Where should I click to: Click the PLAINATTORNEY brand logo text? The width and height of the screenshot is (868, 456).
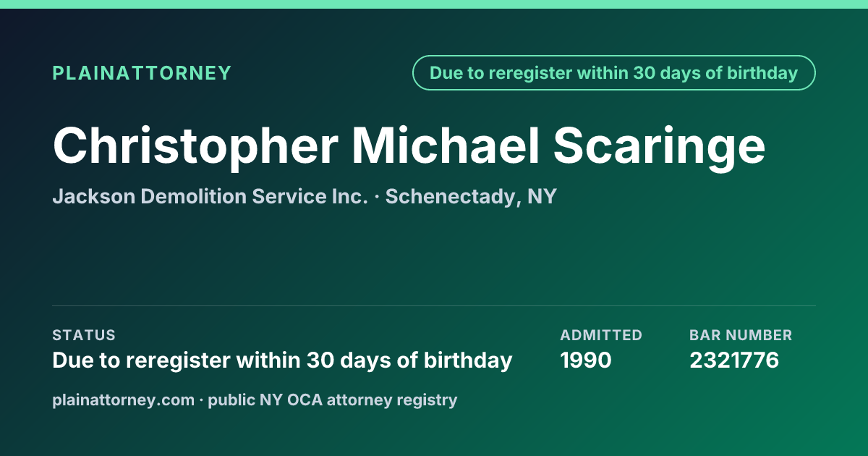point(142,73)
